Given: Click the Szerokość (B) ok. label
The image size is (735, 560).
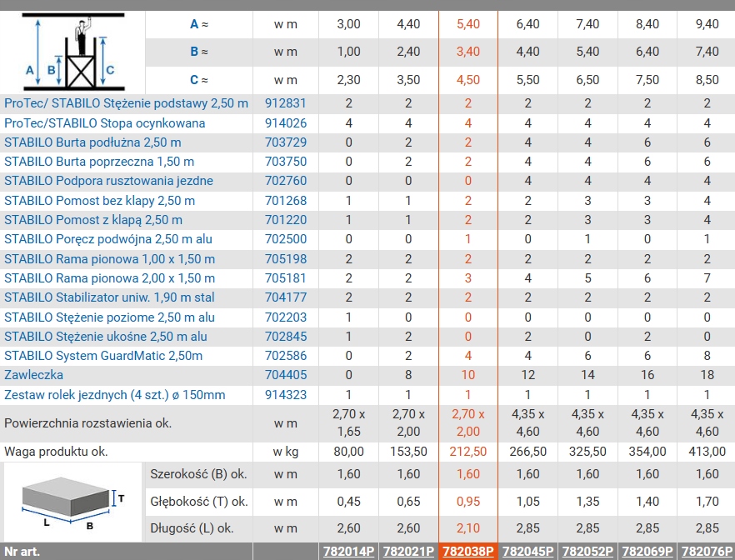Looking at the screenshot, I should (x=198, y=474).
